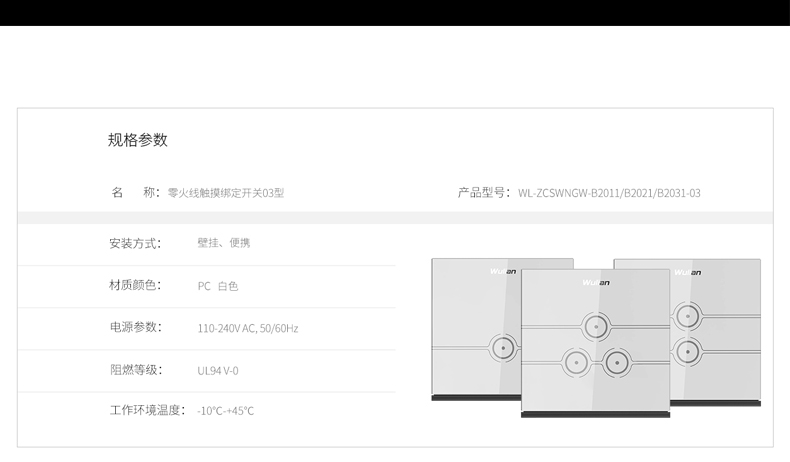Click the bottom-right touch button on center switch

(x=617, y=362)
